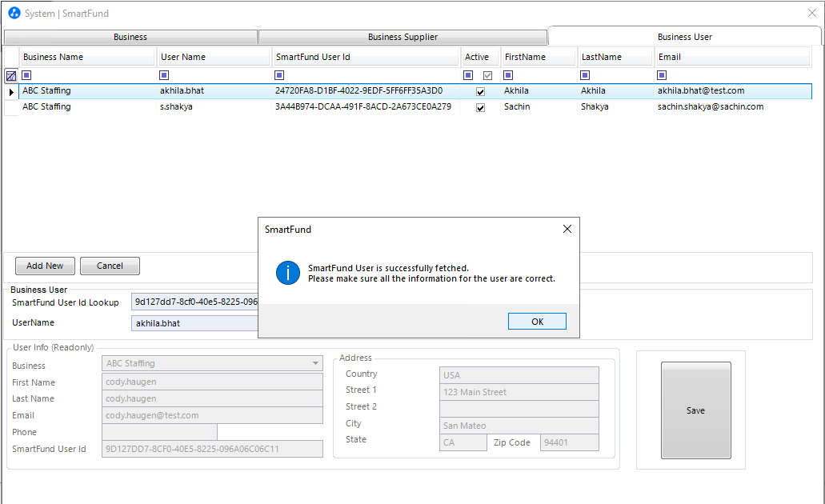The width and height of the screenshot is (825, 504).
Task: Sort by Email column header
Action: [732, 57]
